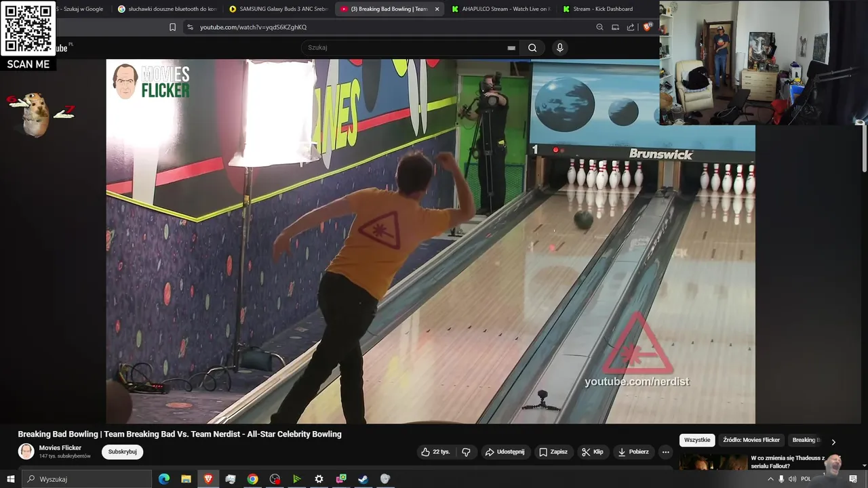Select the Wszystkie filter chip

(x=697, y=440)
